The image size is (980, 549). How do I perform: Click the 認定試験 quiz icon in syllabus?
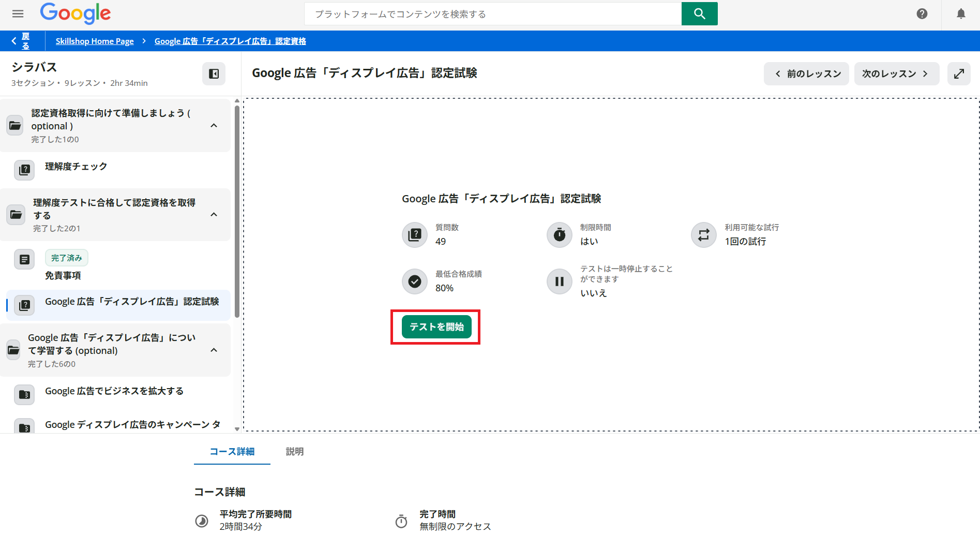(x=24, y=305)
